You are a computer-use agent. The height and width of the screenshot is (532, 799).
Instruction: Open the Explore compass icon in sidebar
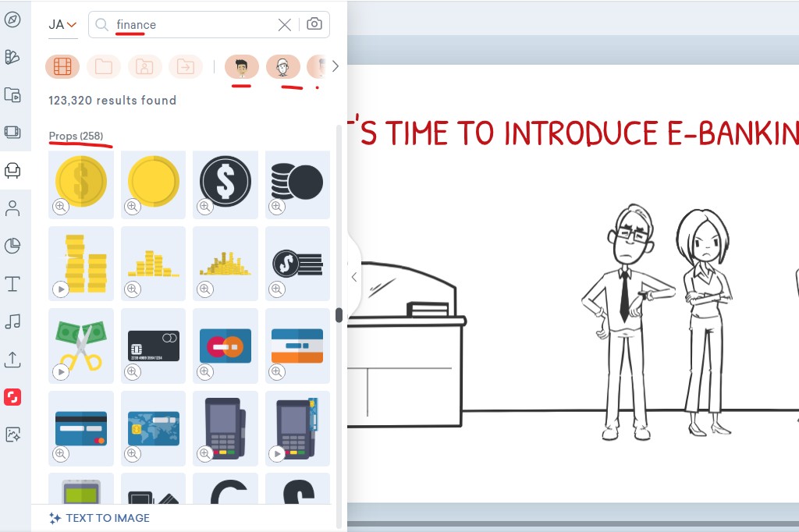coord(12,20)
